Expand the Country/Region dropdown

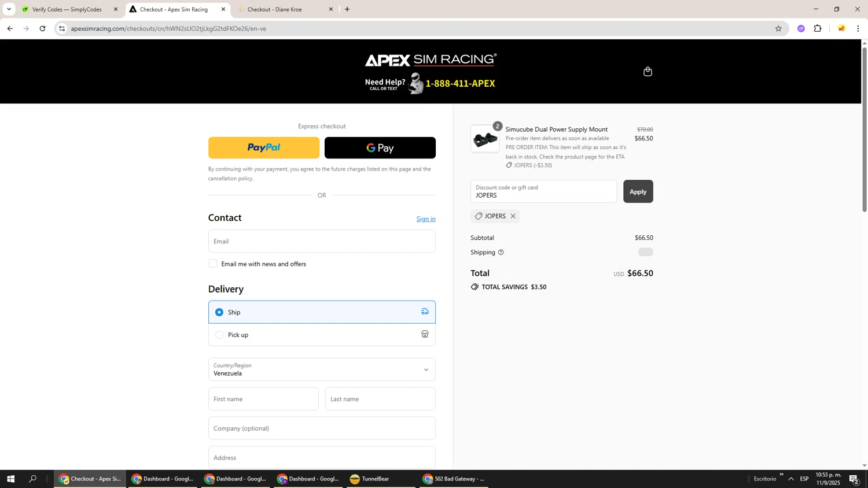click(x=322, y=369)
